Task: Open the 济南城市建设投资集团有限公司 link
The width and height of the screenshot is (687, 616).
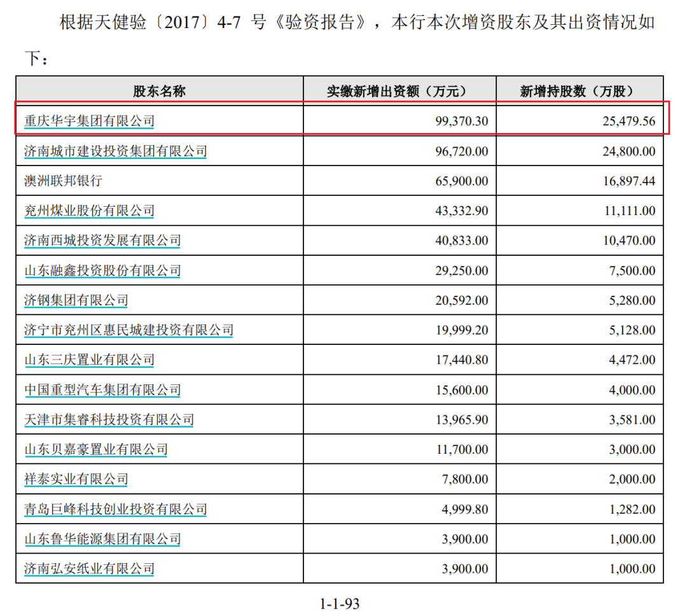Action: tap(116, 151)
